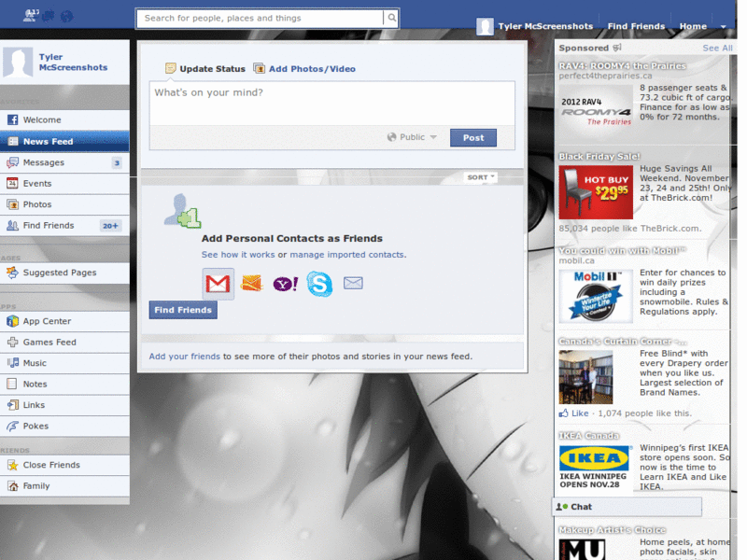747x560 pixels.
Task: Open Tyler McScreenshots sidebar name link
Action: click(x=73, y=62)
